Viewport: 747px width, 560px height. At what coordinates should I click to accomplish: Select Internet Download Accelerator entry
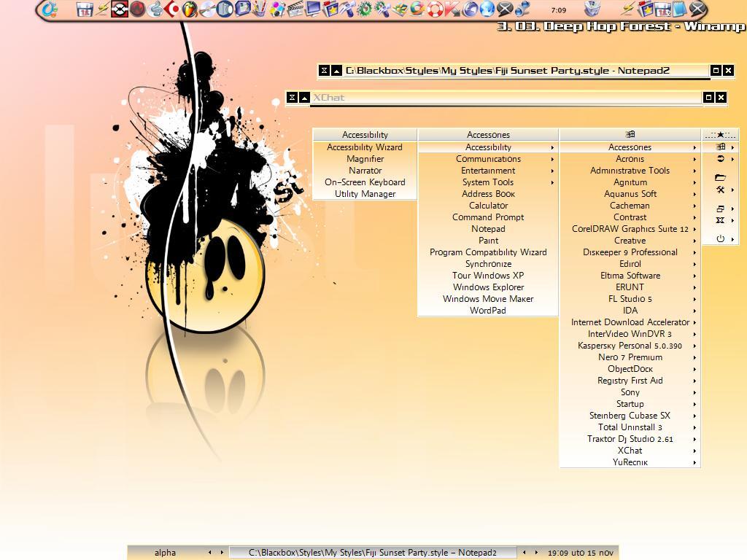pyautogui.click(x=630, y=322)
